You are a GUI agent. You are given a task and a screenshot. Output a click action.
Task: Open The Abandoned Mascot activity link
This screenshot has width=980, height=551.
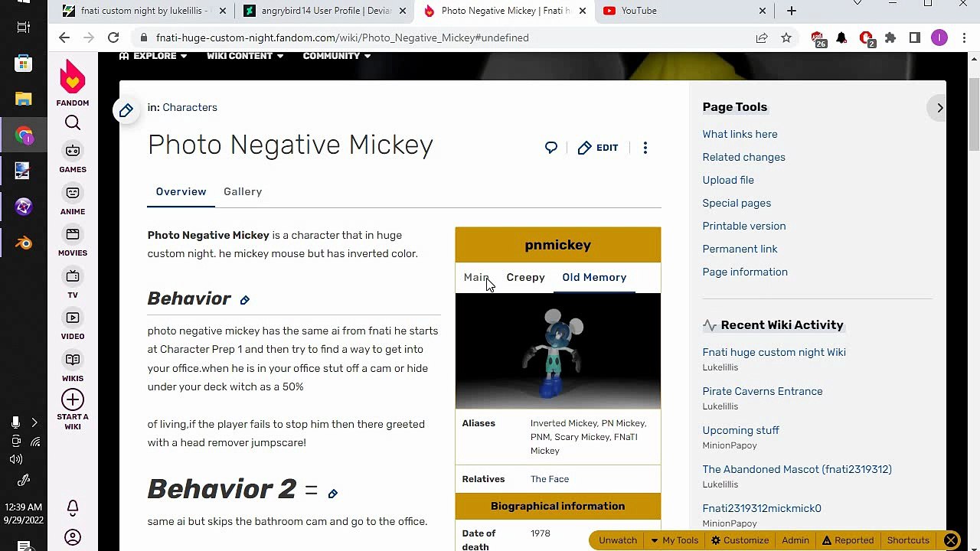click(x=797, y=469)
